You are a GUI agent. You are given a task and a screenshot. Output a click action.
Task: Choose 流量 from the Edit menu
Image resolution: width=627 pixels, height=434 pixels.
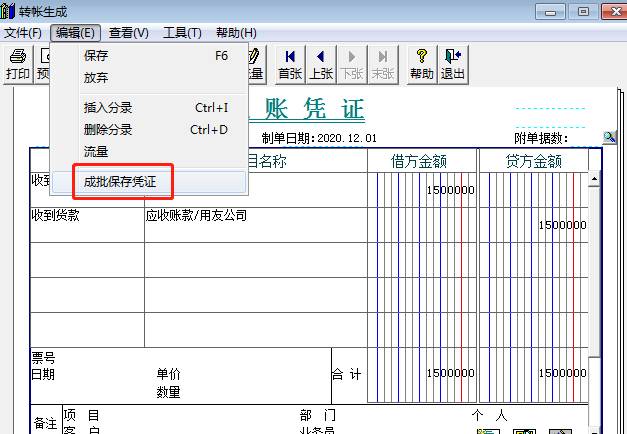150,152
